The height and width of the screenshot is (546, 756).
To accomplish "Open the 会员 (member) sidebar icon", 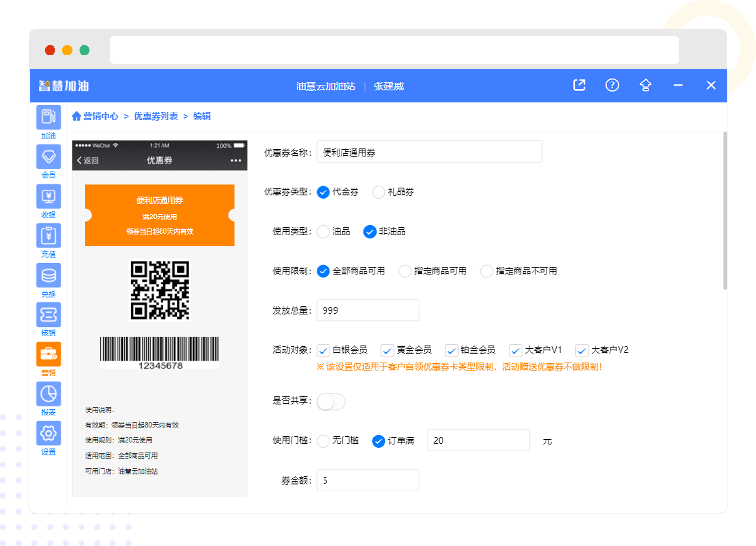I will [x=49, y=157].
